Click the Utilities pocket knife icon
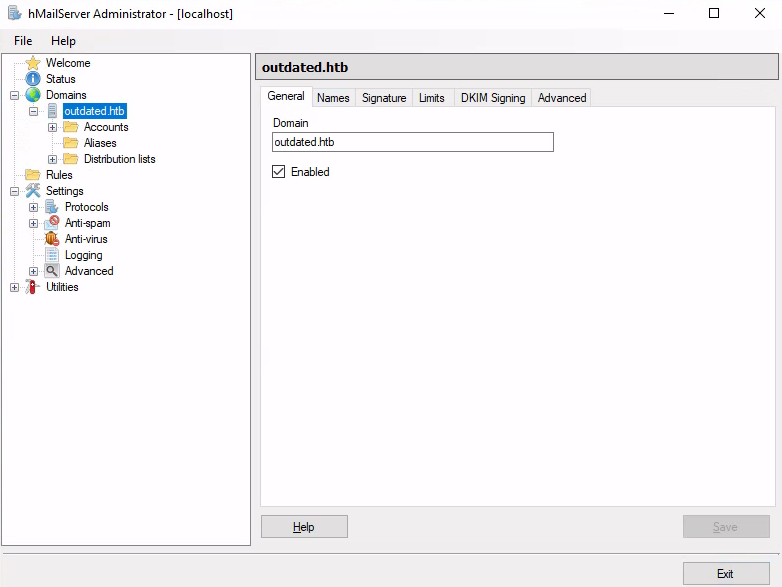The height and width of the screenshot is (587, 782). click(32, 287)
